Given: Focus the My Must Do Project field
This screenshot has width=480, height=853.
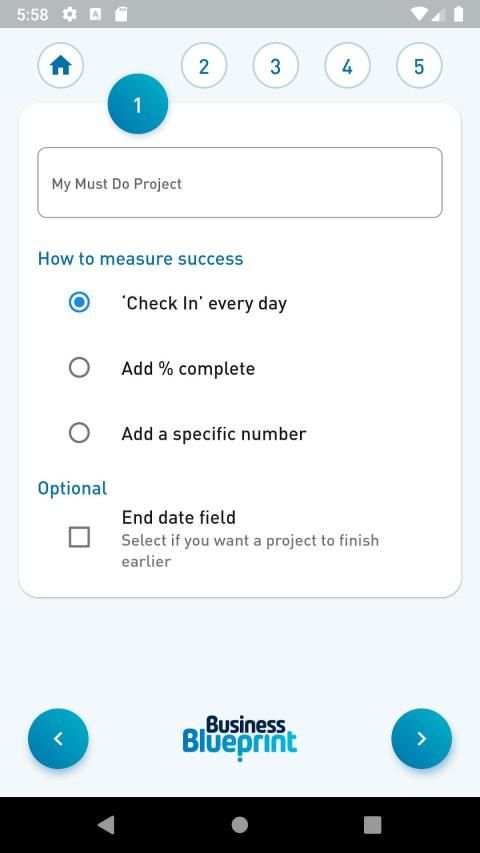Looking at the screenshot, I should pos(240,183).
